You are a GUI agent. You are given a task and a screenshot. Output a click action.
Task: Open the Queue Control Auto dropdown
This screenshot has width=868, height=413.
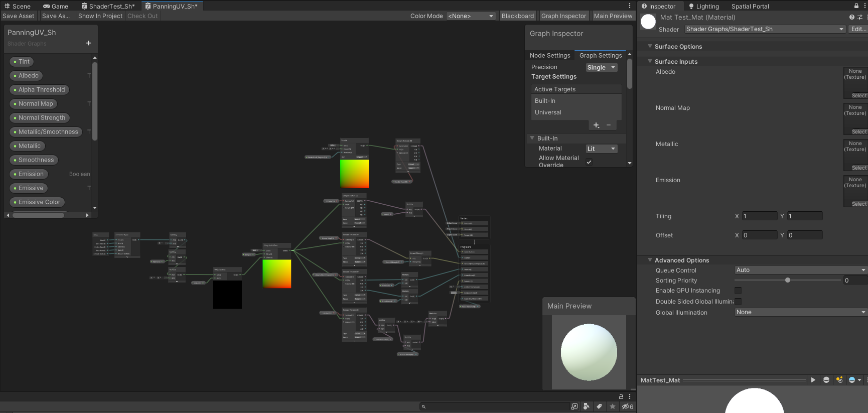click(801, 270)
